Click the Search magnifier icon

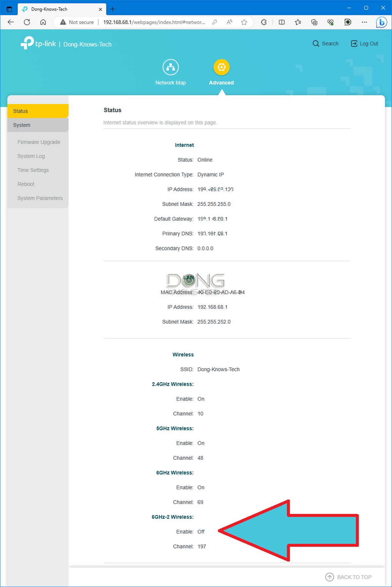316,43
